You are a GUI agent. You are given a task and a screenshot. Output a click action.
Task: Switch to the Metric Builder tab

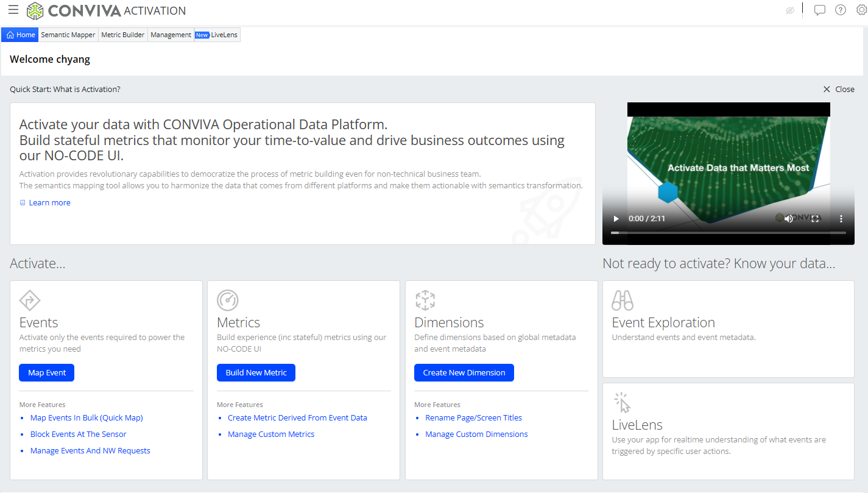tap(123, 35)
